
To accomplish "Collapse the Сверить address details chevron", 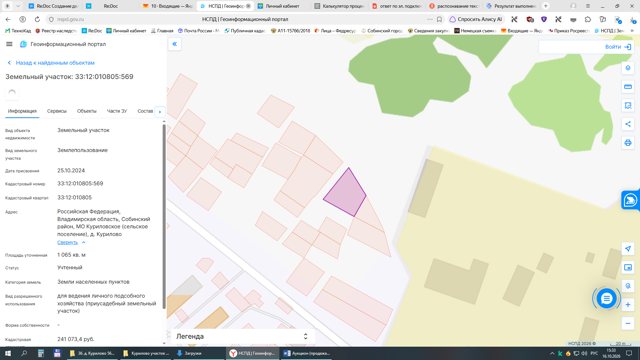I will [x=84, y=242].
